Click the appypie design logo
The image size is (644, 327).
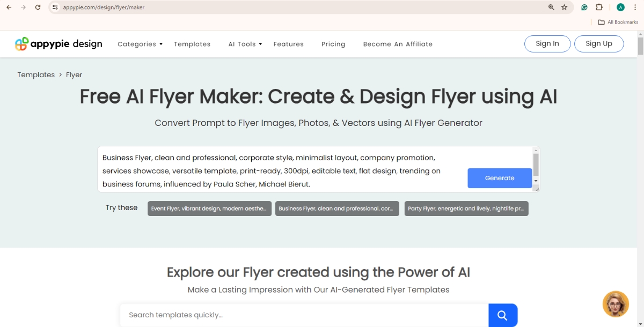58,44
